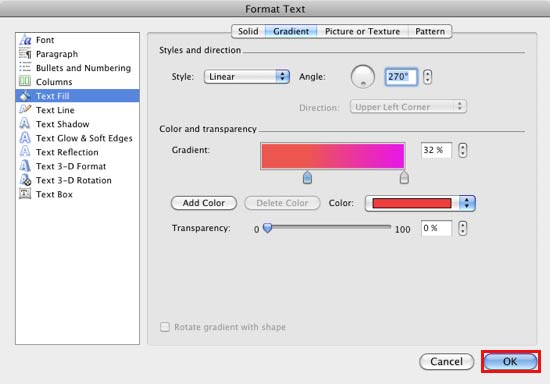The height and width of the screenshot is (384, 550).
Task: Switch to the Picture or Texture tab
Action: pyautogui.click(x=362, y=31)
